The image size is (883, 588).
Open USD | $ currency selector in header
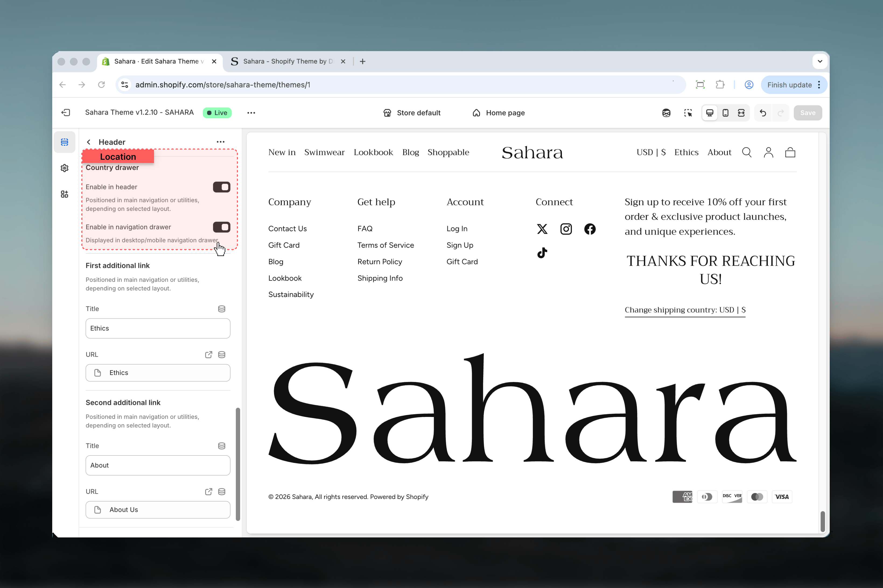pyautogui.click(x=651, y=152)
